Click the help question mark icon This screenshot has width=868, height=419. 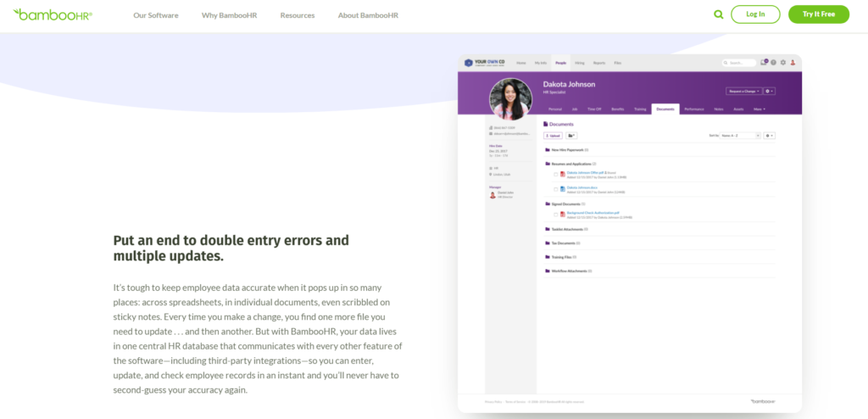[773, 63]
